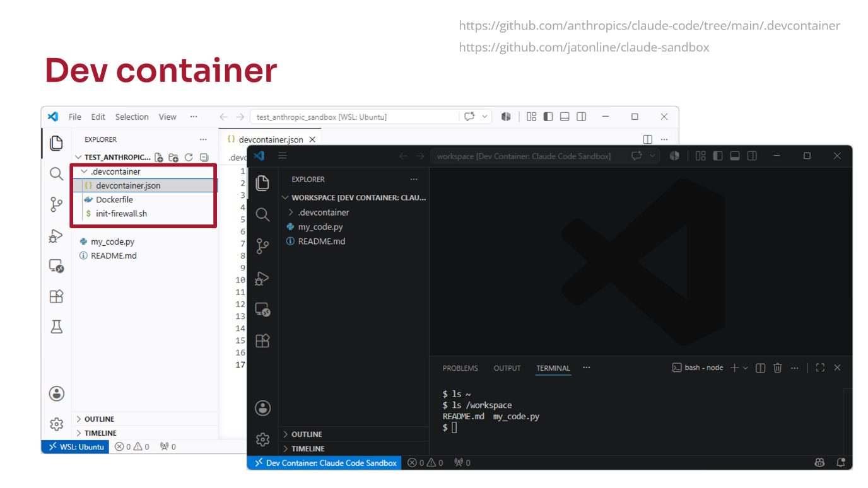868x488 pixels.
Task: Open Accounts icon in the light window
Action: coord(56,394)
